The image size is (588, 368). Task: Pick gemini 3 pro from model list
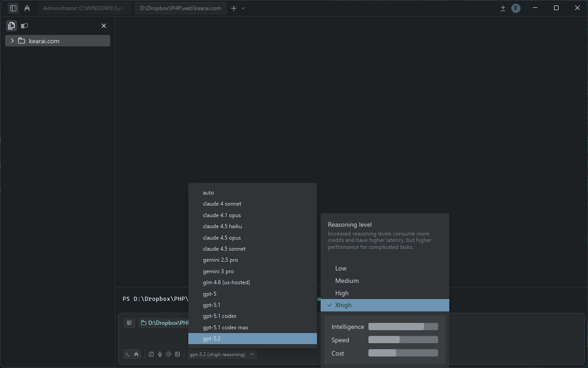253,271
